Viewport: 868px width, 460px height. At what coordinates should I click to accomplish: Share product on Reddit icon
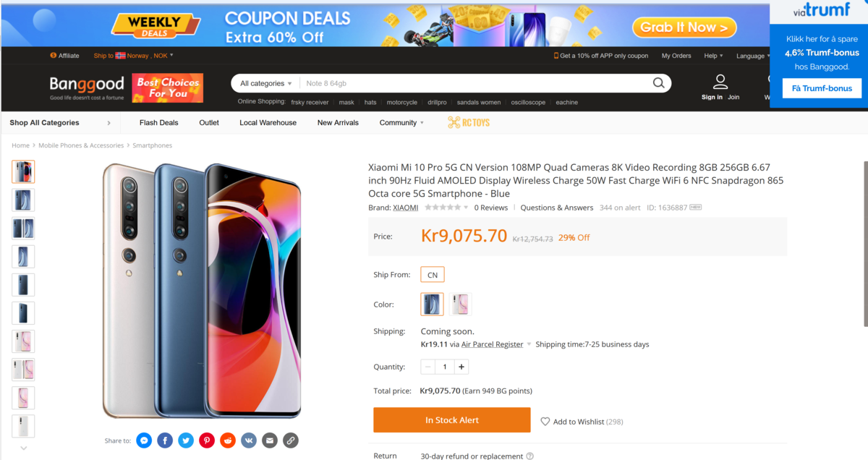(228, 440)
